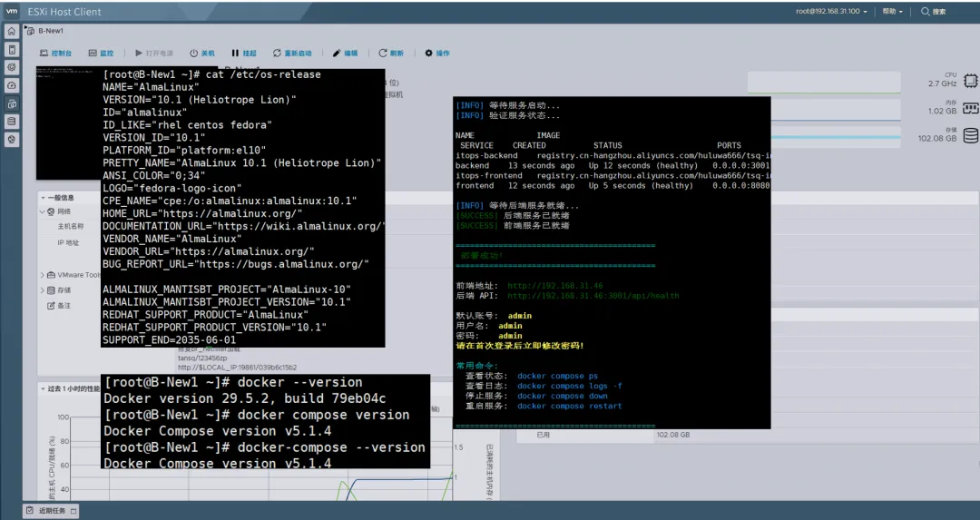The width and height of the screenshot is (980, 520).
Task: Click the storage usage bar
Action: (x=836, y=137)
